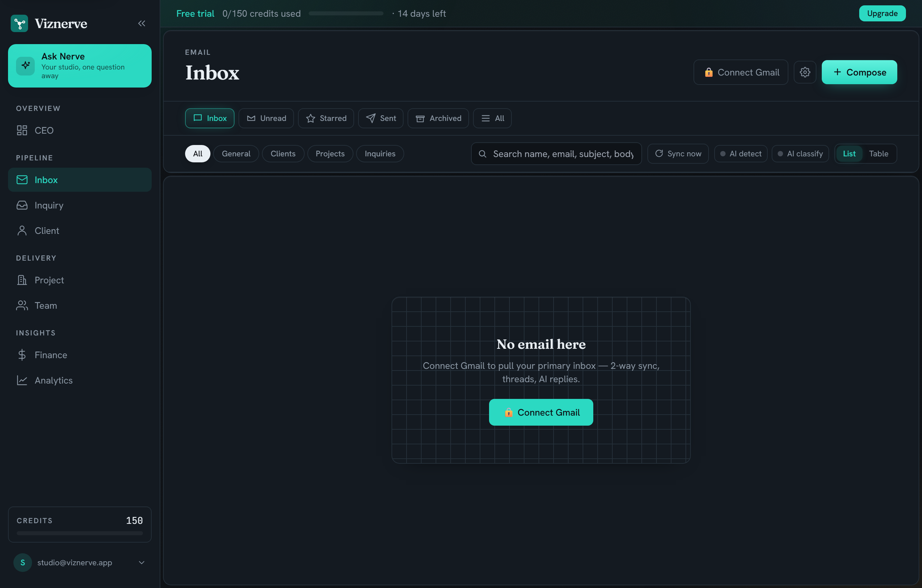Click the sidebar Credits progress bar
The image size is (922, 588).
tap(80, 533)
